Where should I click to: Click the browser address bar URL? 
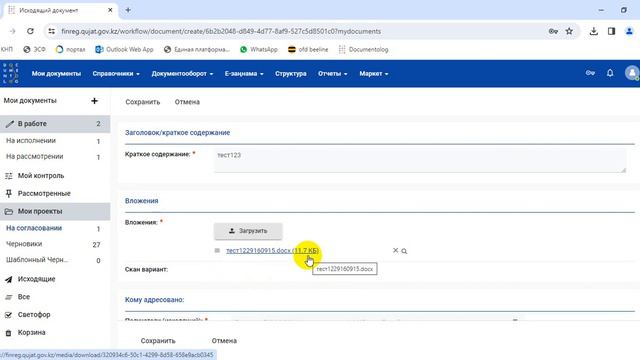tap(221, 31)
